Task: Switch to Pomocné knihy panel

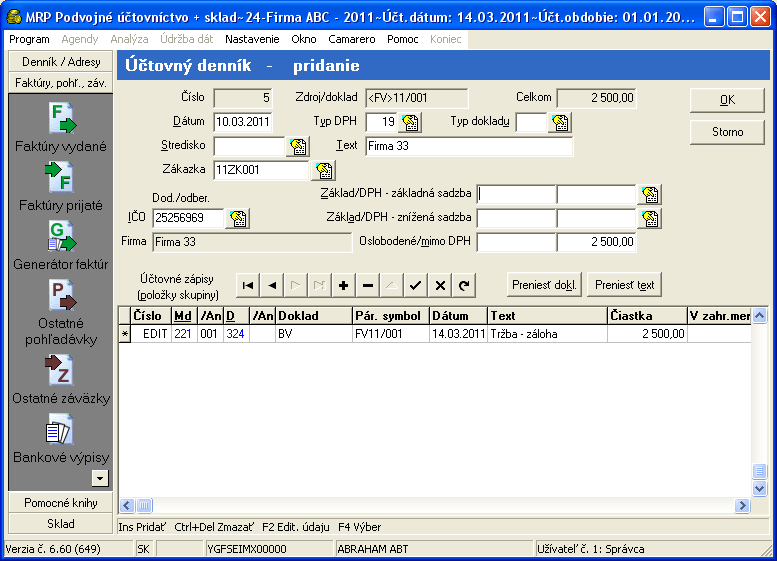Action: click(61, 503)
